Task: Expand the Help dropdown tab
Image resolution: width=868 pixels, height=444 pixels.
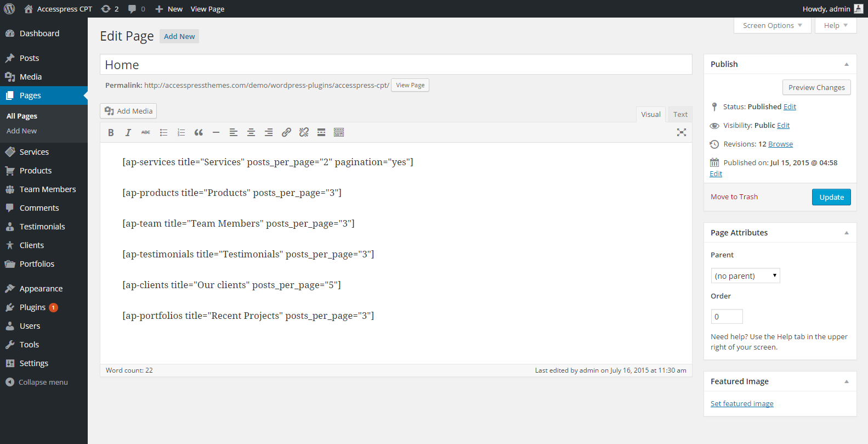Action: click(836, 25)
